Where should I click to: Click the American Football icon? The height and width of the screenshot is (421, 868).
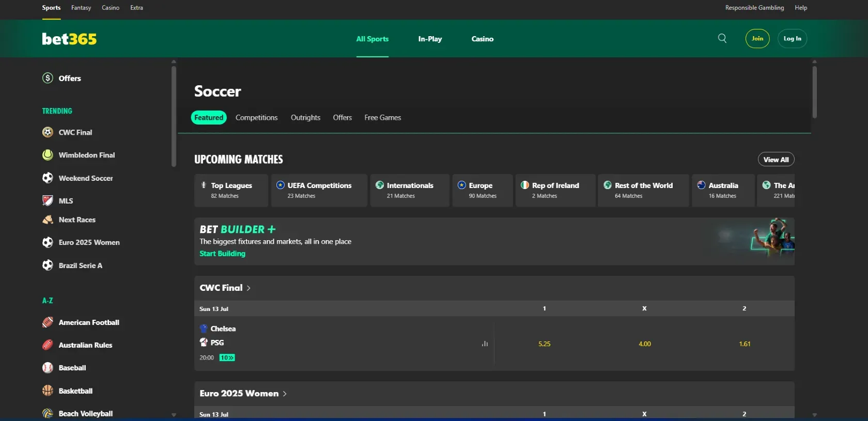point(48,322)
